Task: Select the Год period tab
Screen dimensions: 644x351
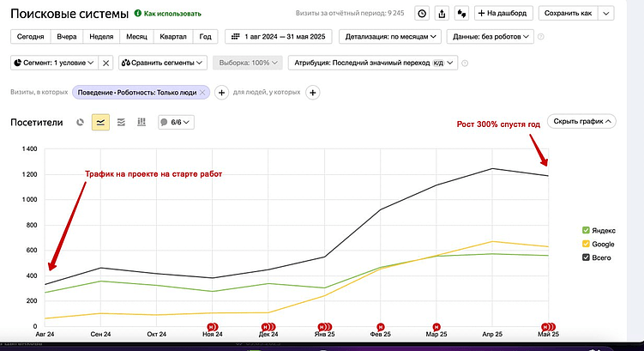Action: (x=205, y=37)
